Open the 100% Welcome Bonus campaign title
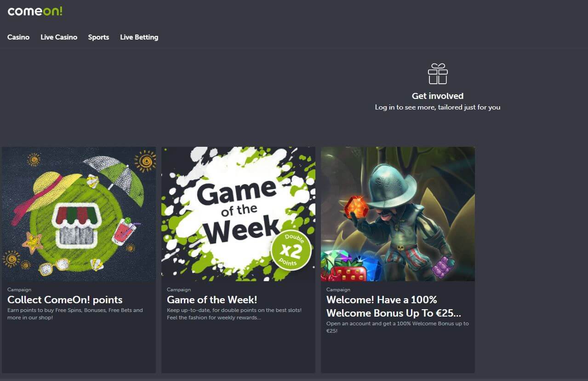This screenshot has width=588, height=381. point(394,306)
